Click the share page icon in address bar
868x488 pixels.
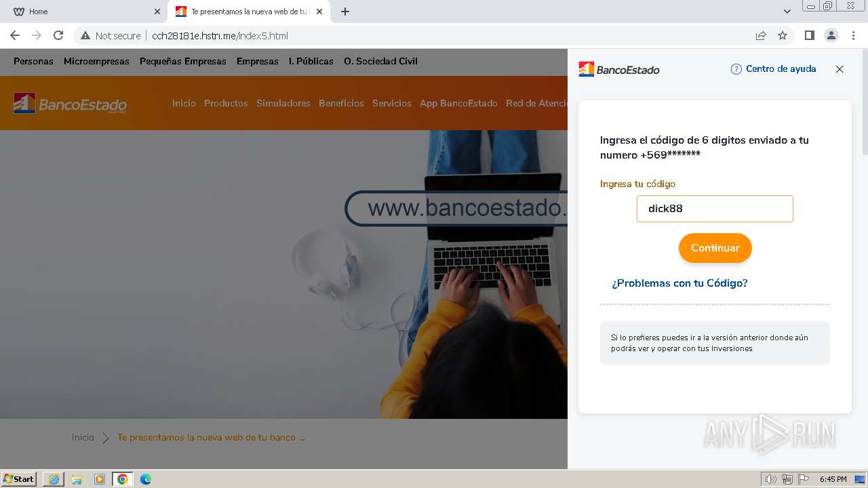[x=761, y=35]
